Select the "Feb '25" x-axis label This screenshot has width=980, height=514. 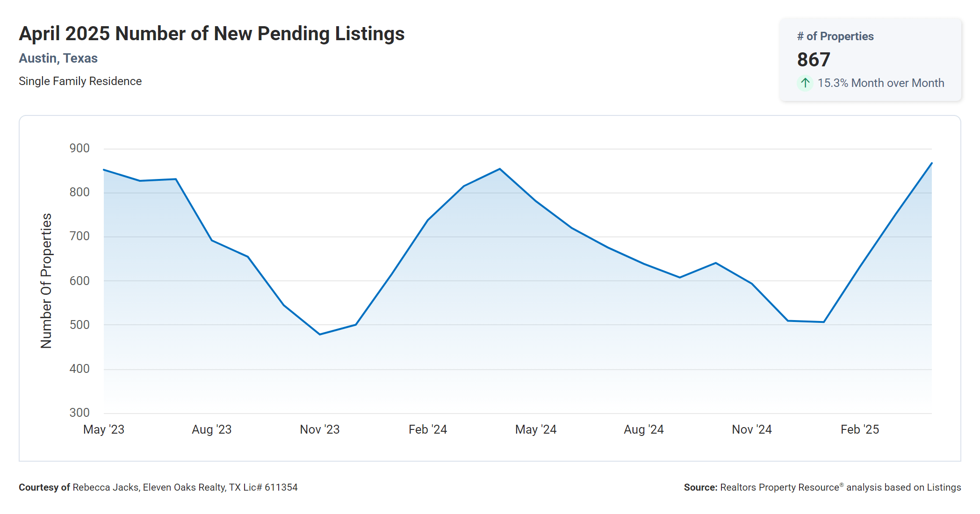point(860,429)
